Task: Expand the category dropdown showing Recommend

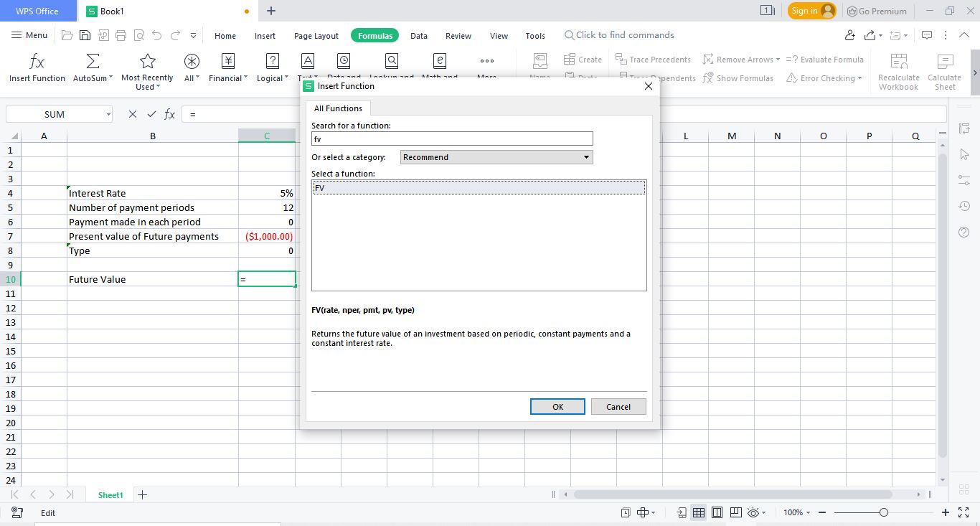Action: pos(585,157)
